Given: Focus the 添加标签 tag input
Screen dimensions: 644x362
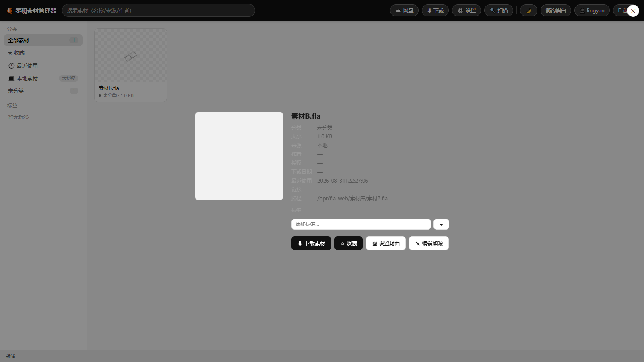Looking at the screenshot, I should point(361,224).
